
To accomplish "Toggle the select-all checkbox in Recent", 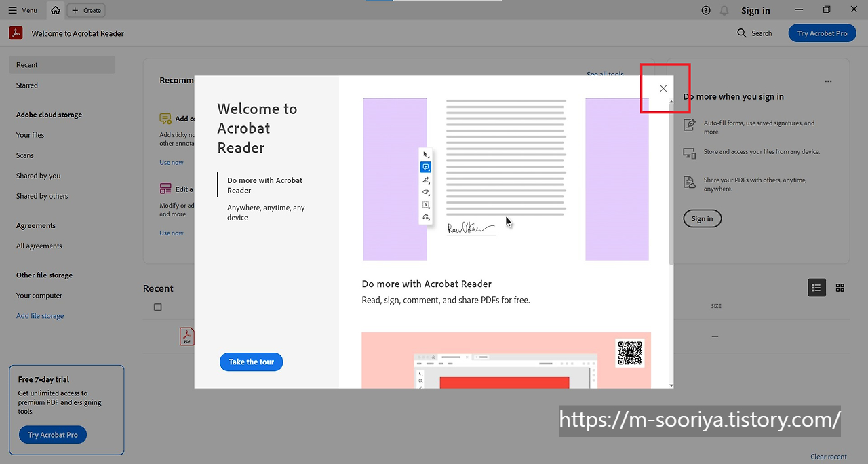I will click(158, 307).
